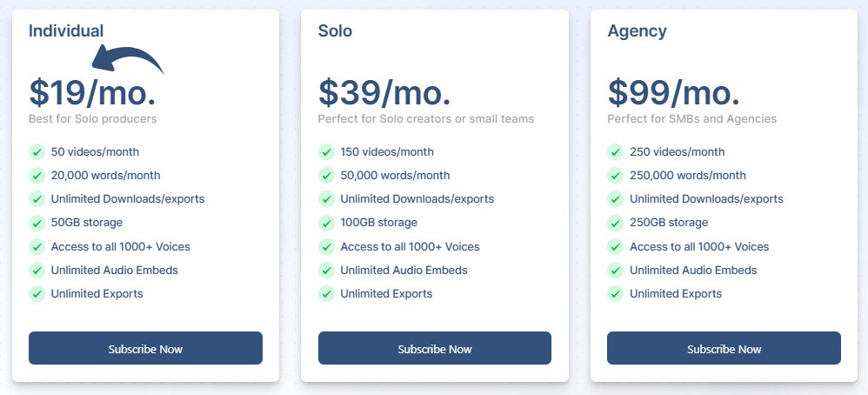Click the Agency plan heading

pos(638,31)
